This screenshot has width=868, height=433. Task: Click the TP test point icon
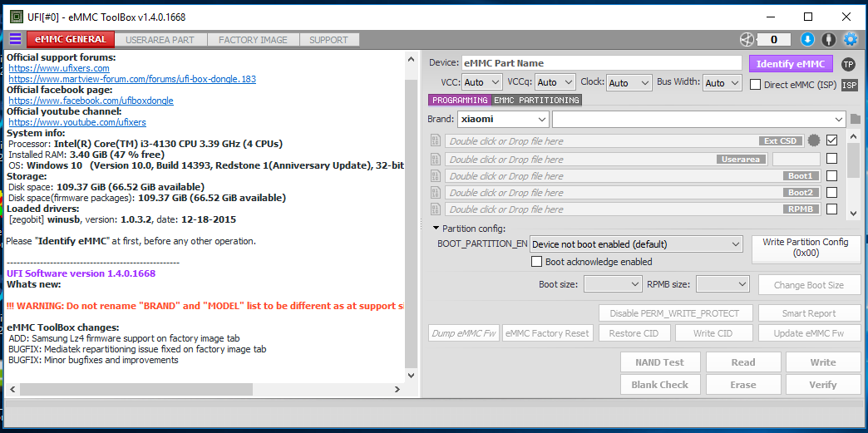pyautogui.click(x=848, y=64)
